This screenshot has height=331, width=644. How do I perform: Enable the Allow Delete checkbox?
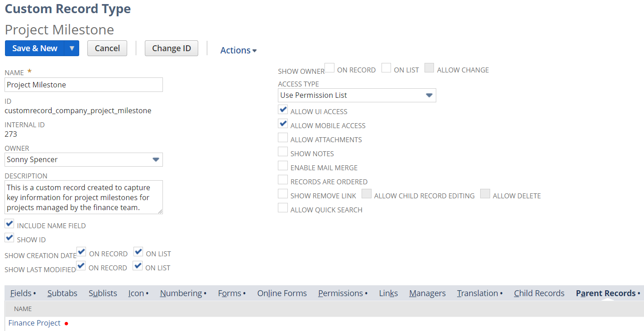pyautogui.click(x=485, y=193)
